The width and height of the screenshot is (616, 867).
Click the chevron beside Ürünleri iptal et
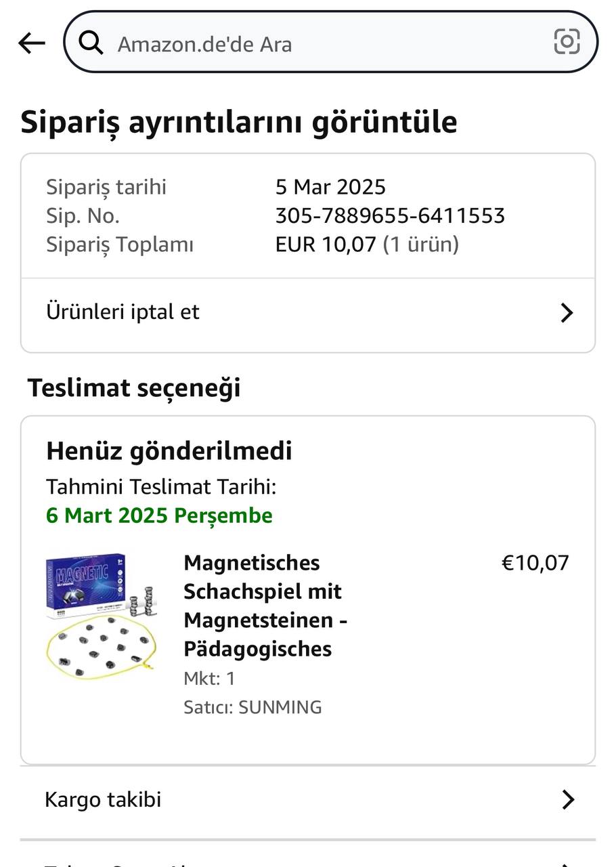pyautogui.click(x=567, y=313)
